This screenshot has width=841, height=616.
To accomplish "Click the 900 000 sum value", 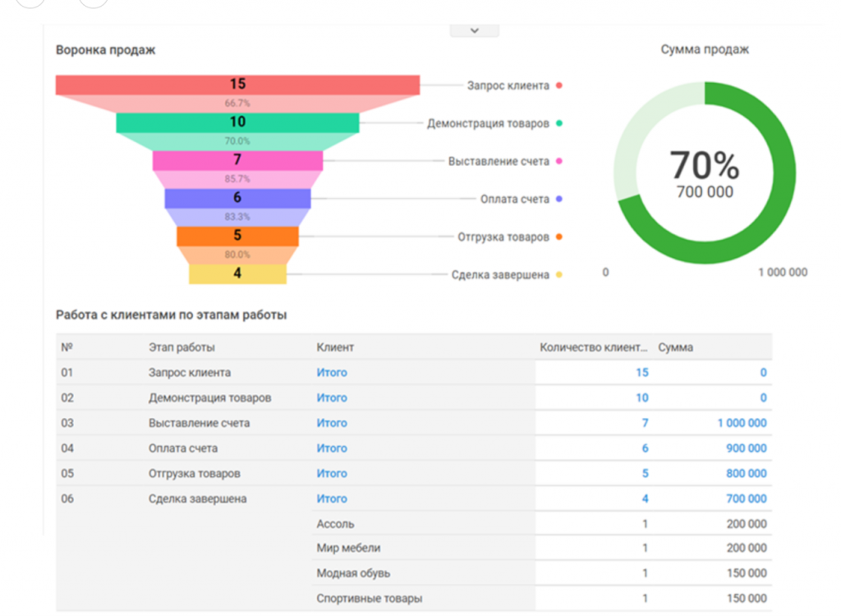I will click(747, 448).
